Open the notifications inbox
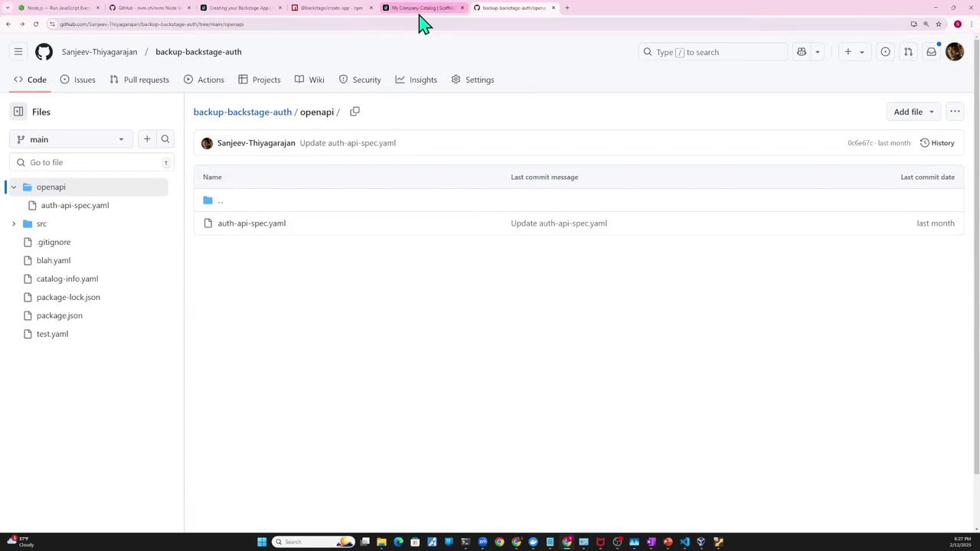Image resolution: width=980 pixels, height=551 pixels. pyautogui.click(x=931, y=52)
